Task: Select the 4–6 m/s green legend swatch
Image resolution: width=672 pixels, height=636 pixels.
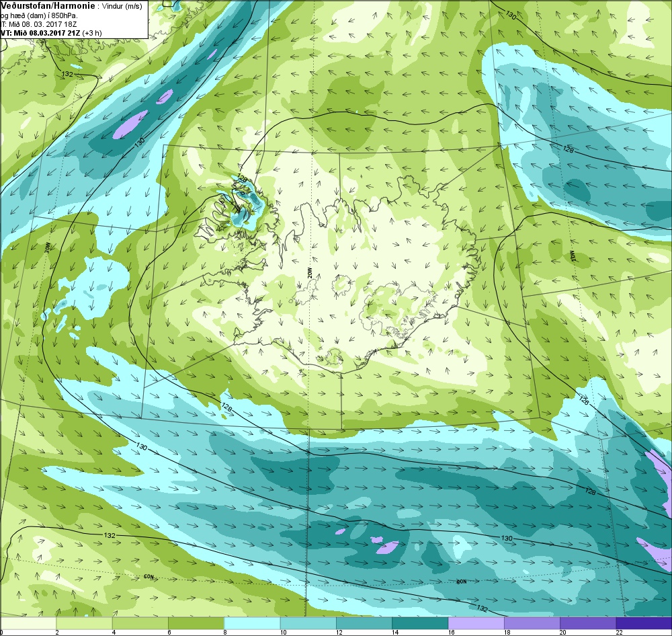Action: click(x=140, y=623)
